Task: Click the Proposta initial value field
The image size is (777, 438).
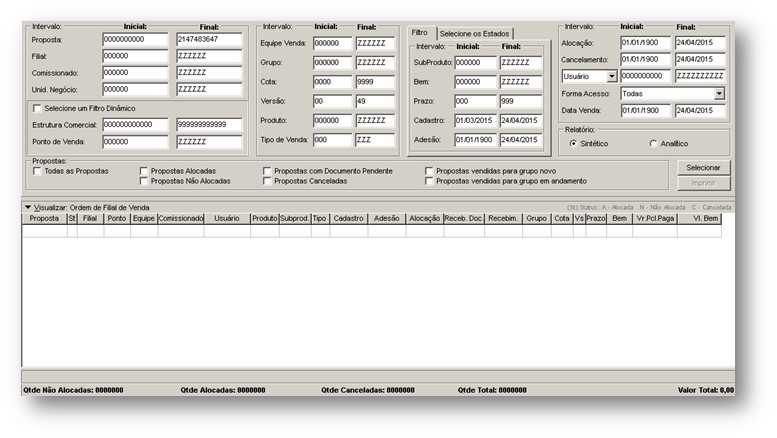Action: (135, 39)
